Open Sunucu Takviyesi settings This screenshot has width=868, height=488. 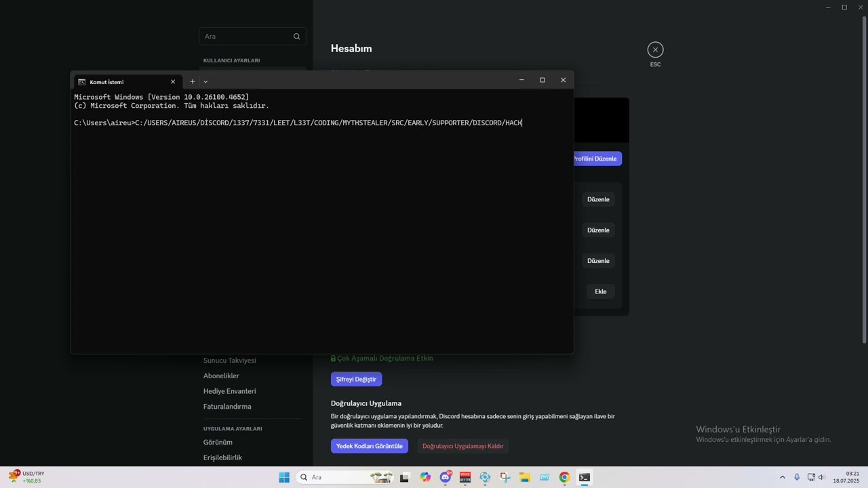click(230, 361)
